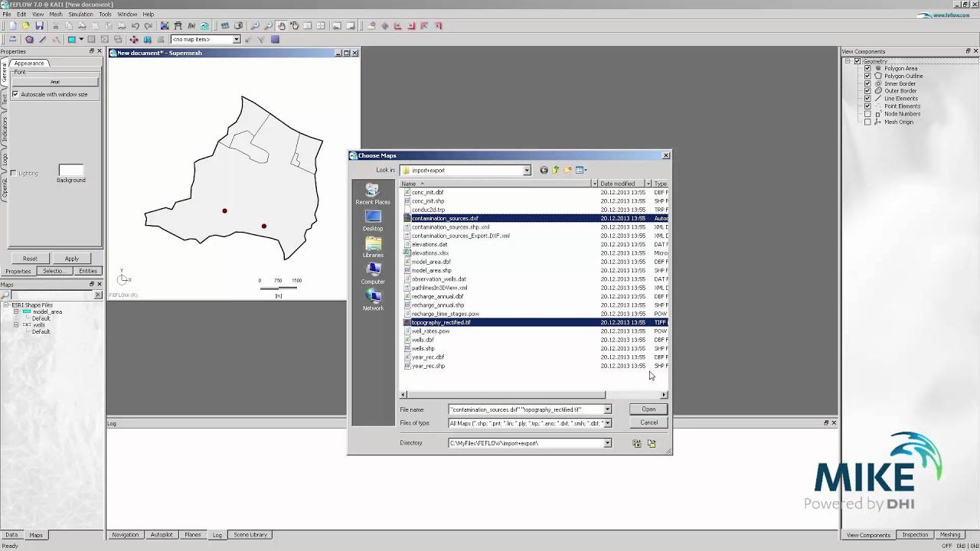Click Libraries in the Choose Maps sidebar
Viewport: 980px width, 551px height.
click(373, 247)
